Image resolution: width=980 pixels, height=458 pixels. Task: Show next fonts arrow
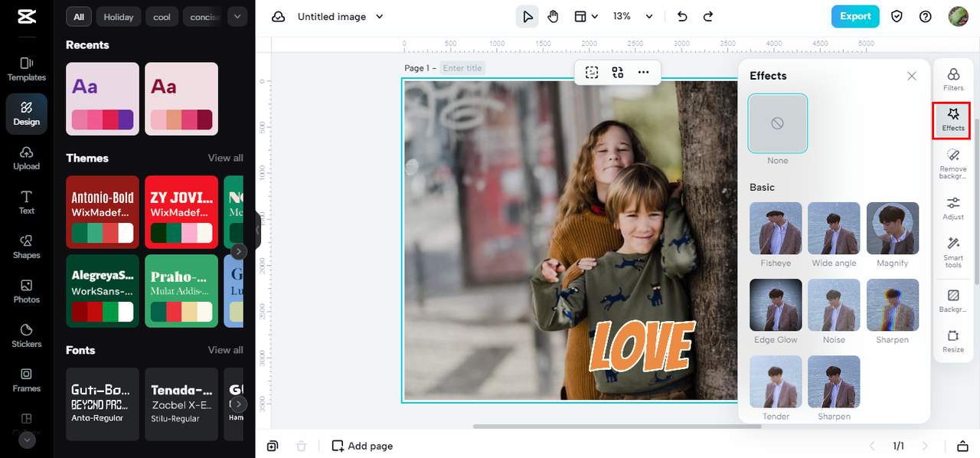239,404
